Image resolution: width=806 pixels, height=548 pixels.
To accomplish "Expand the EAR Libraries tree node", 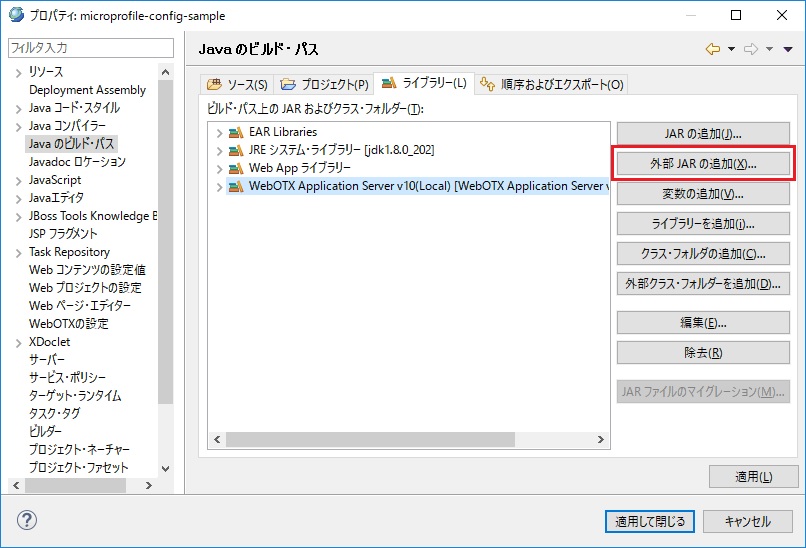I will pyautogui.click(x=219, y=132).
